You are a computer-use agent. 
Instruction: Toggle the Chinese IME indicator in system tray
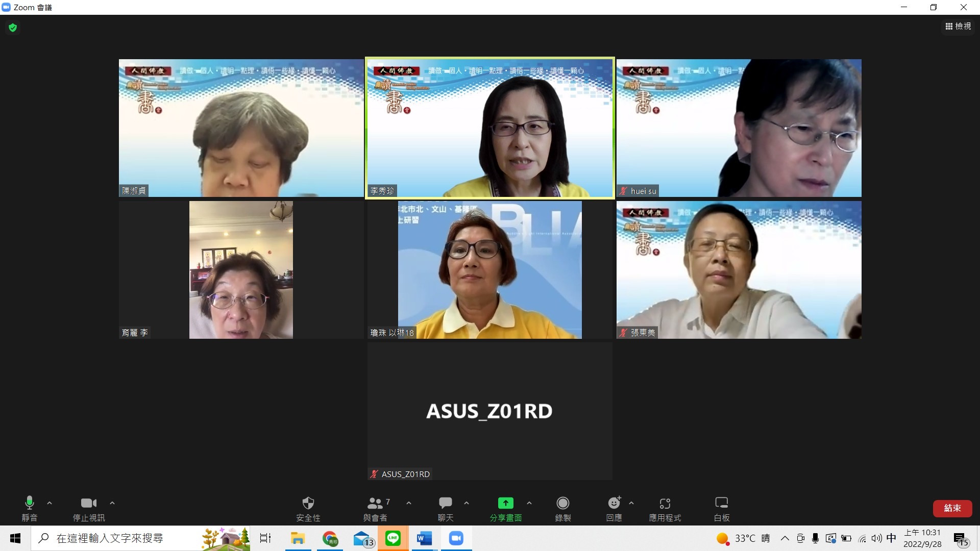tap(891, 538)
